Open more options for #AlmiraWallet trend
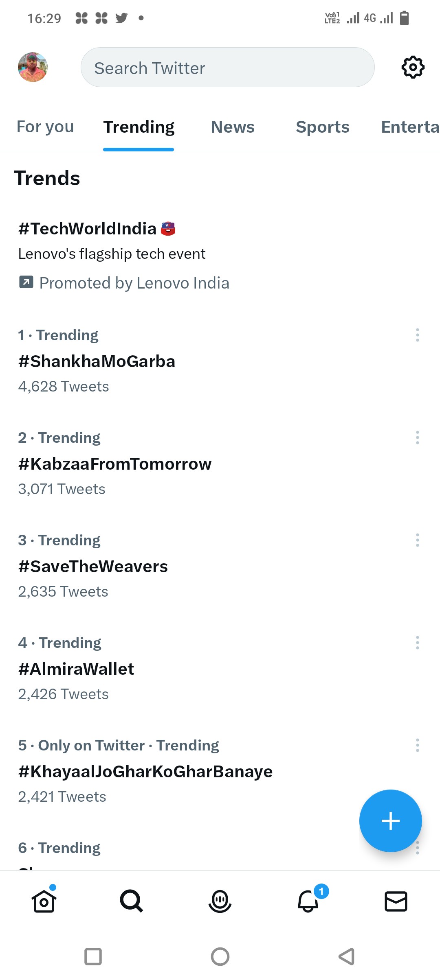Screen dimensions: 440x980 [x=417, y=643]
